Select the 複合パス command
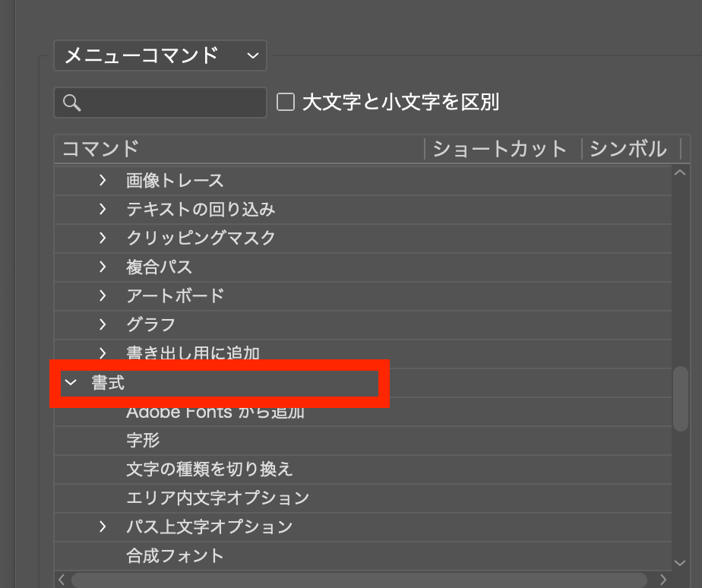The height and width of the screenshot is (588, 702). click(159, 267)
